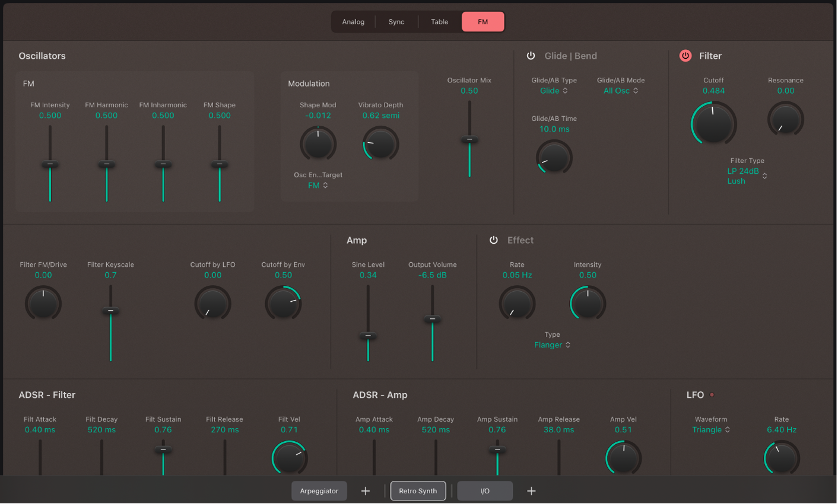
Task: Adjust the Oscillator Mix slider
Action: pos(469,140)
